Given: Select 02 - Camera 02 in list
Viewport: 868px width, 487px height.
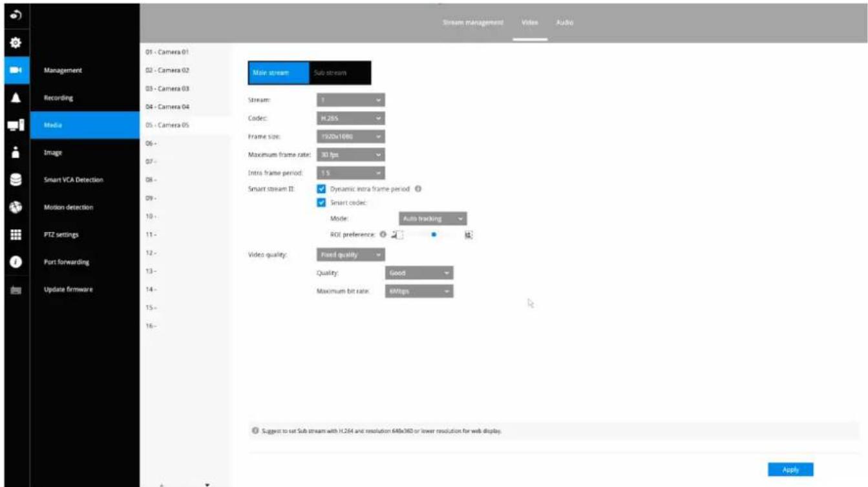Looking at the screenshot, I should pos(185,70).
